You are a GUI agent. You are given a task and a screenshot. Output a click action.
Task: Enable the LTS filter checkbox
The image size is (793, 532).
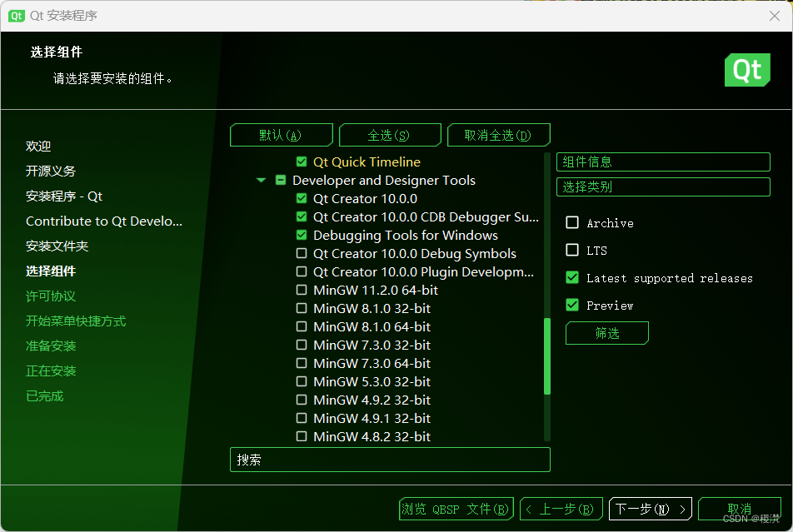click(x=572, y=250)
